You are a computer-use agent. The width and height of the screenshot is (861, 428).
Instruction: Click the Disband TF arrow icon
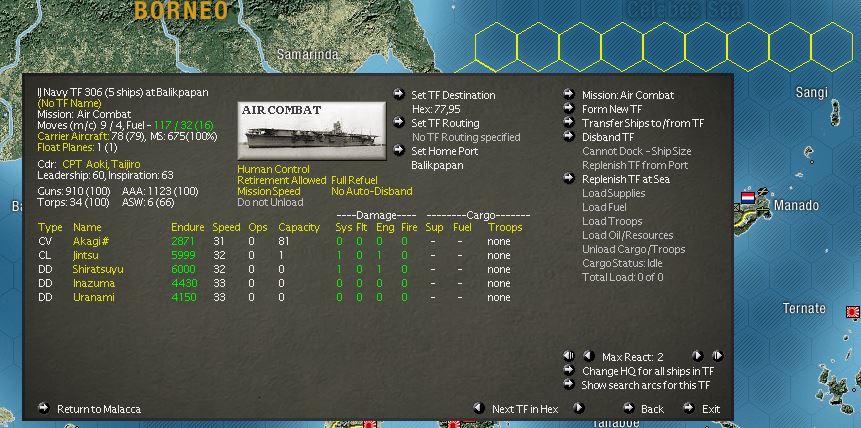569,136
